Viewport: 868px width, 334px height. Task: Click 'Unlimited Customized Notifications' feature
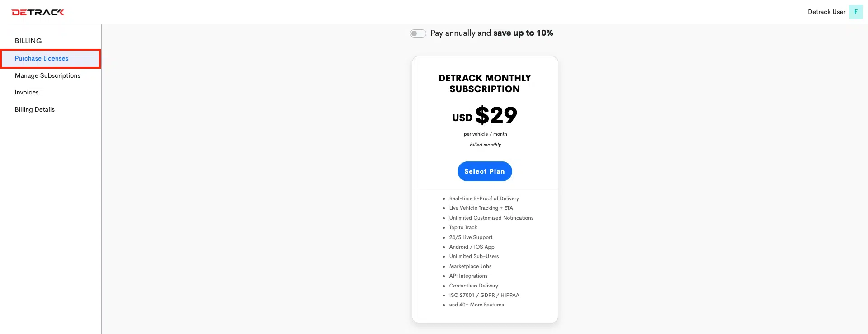tap(491, 218)
